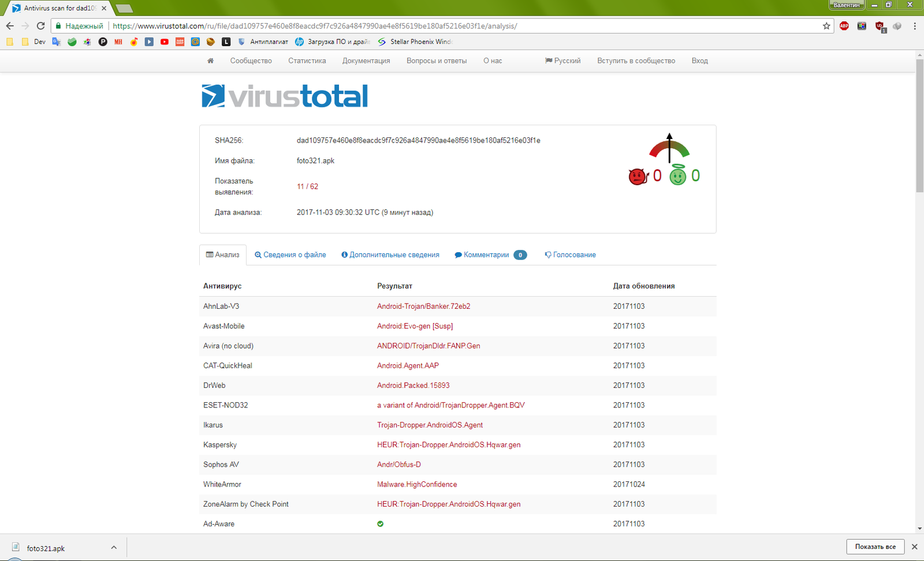Open the black P circle bookmark
Viewport: 924px width, 561px height.
[103, 42]
